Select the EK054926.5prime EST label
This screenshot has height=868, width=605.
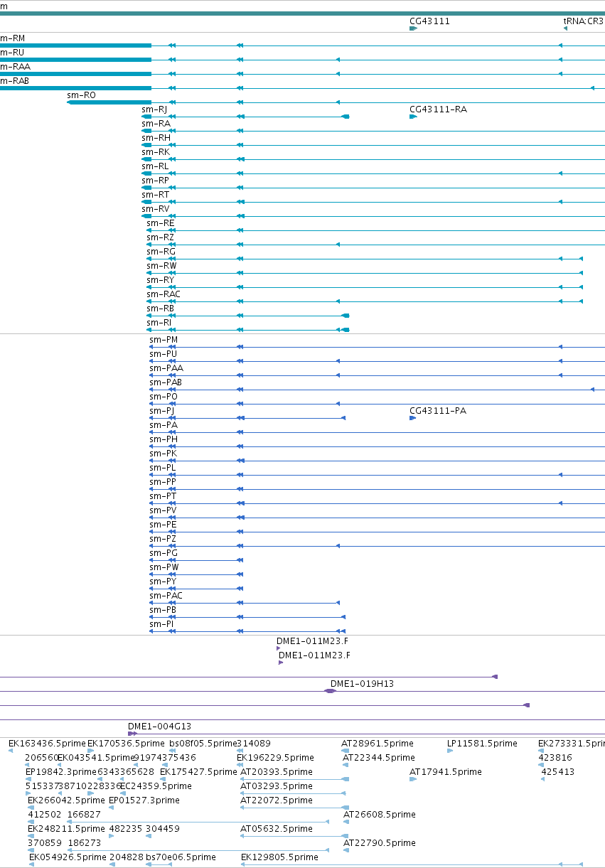(68, 857)
